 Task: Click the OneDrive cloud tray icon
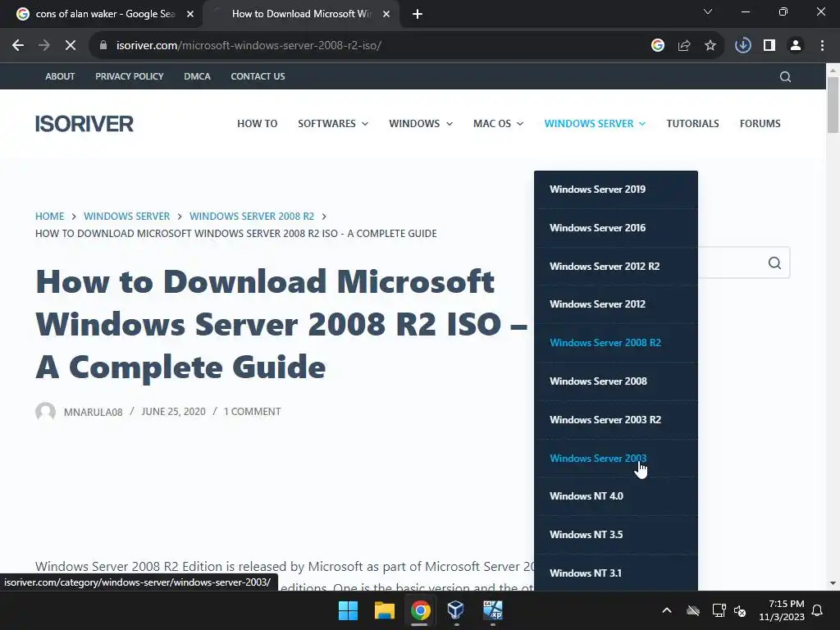pyautogui.click(x=693, y=610)
